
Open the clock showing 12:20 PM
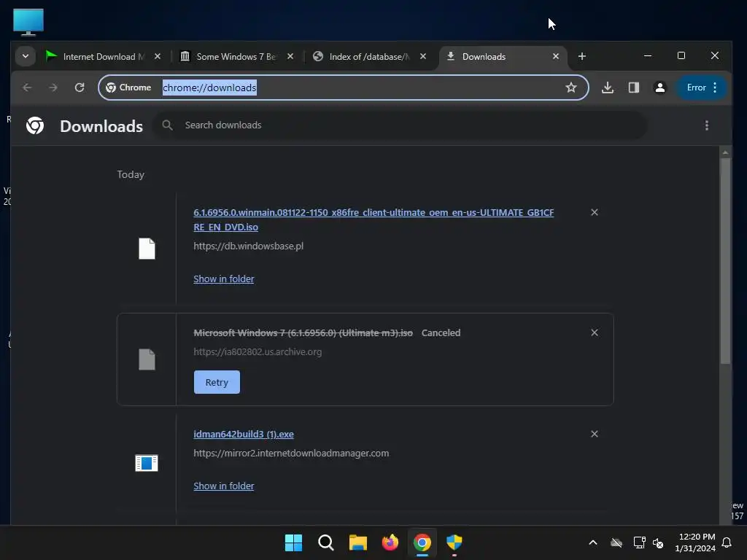coord(695,542)
